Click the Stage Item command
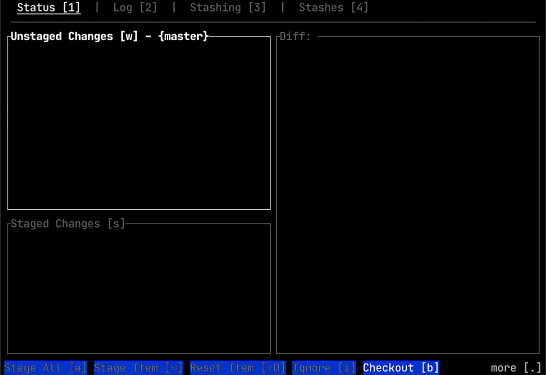The height and width of the screenshot is (375, 546). tap(138, 368)
